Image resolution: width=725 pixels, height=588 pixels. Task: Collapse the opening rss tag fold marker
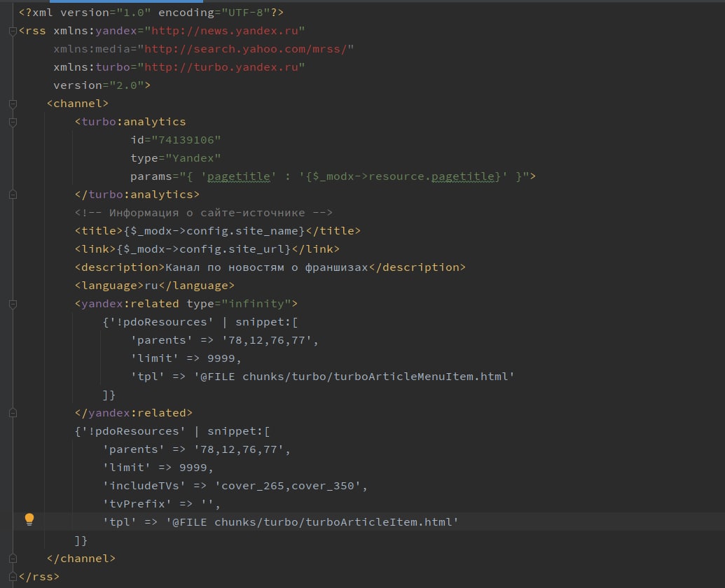pyautogui.click(x=13, y=31)
